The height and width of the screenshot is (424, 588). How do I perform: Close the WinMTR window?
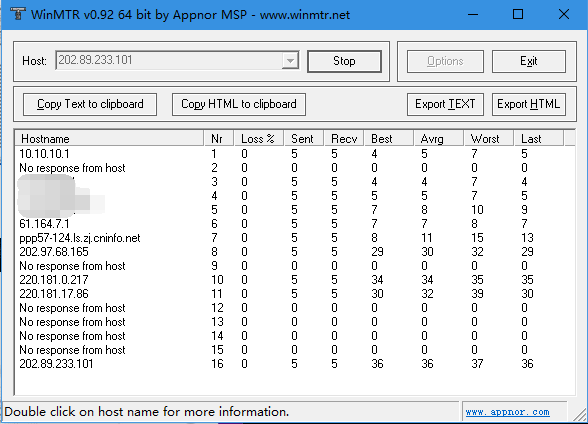click(x=564, y=15)
